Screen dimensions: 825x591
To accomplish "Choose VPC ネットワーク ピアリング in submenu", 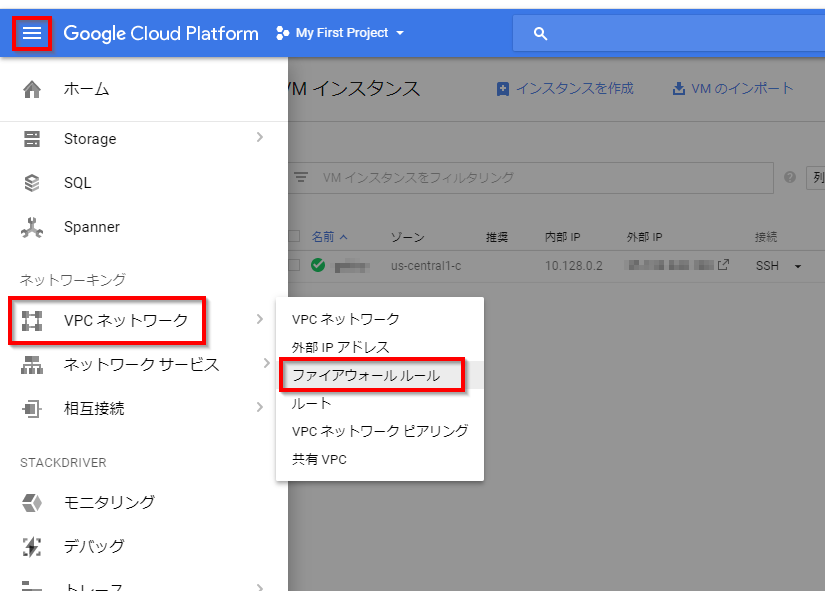I will (x=380, y=431).
